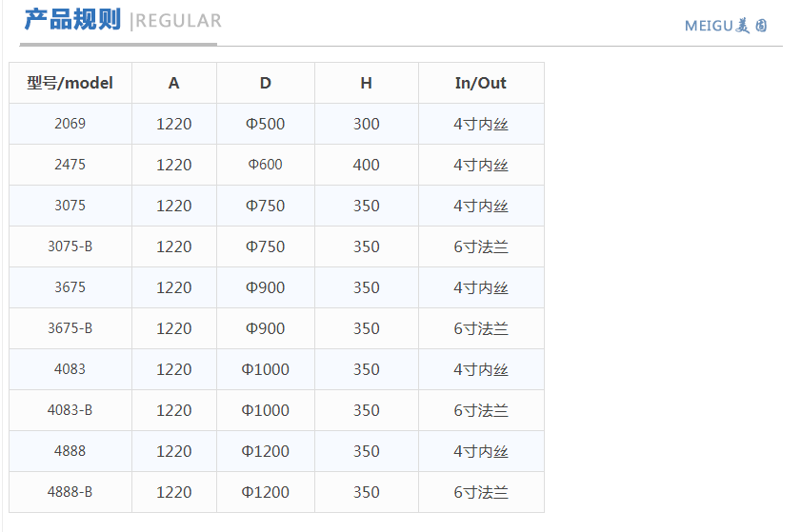Click the MEIGU brand logo

(726, 26)
